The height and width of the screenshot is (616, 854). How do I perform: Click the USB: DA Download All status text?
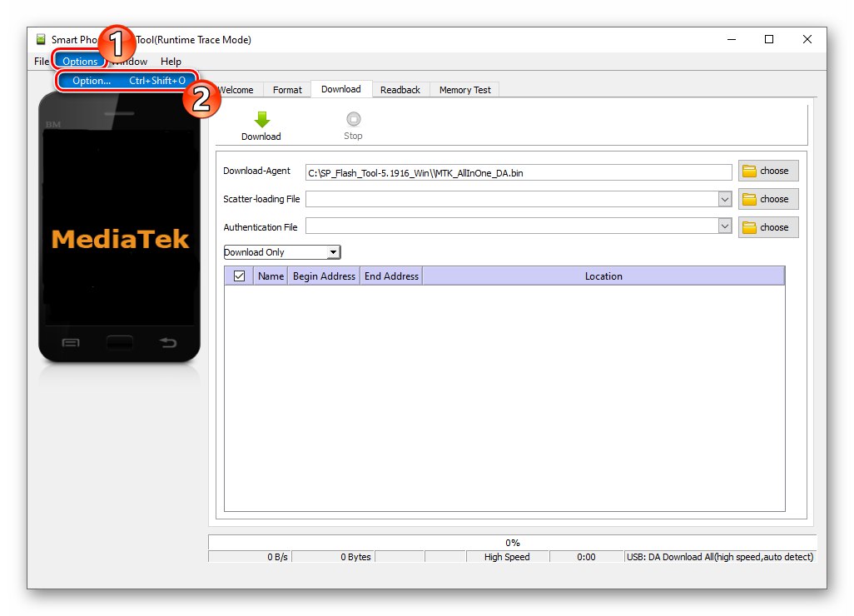(719, 557)
